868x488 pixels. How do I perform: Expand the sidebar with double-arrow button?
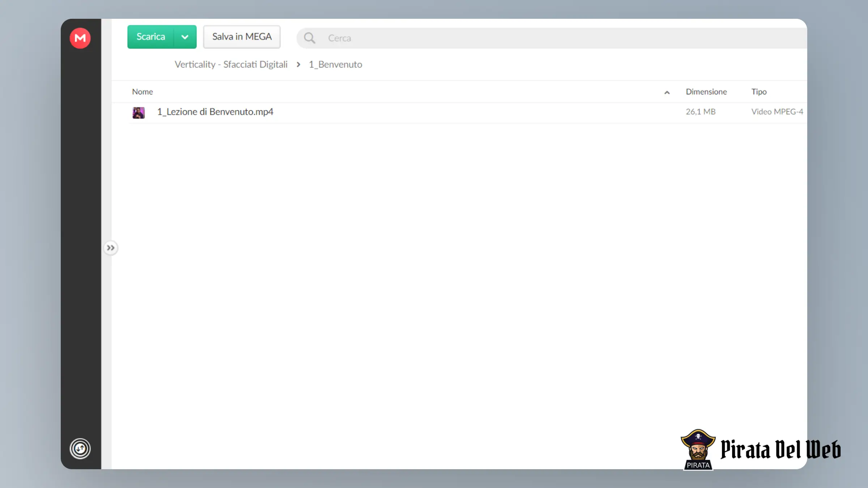click(111, 248)
